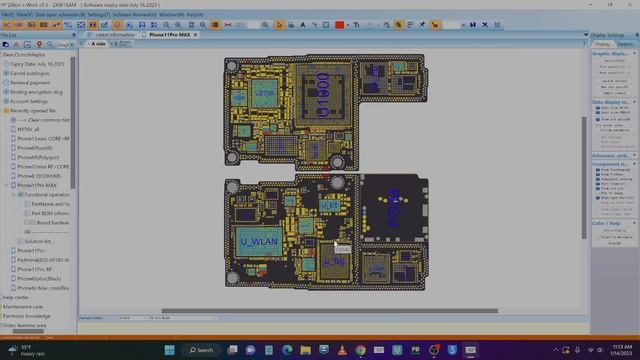The image size is (640, 360).
Task: Select PartName and function tree item
Action: (x=50, y=204)
